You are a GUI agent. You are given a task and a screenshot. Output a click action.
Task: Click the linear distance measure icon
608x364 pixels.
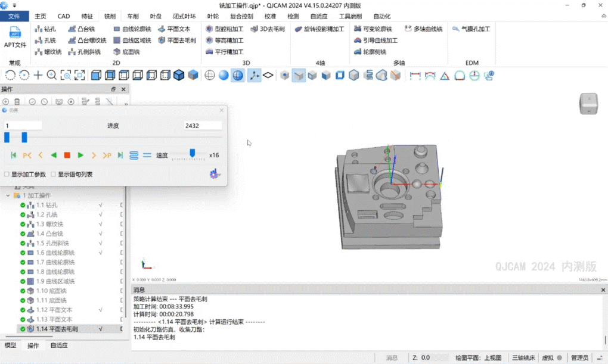415,75
